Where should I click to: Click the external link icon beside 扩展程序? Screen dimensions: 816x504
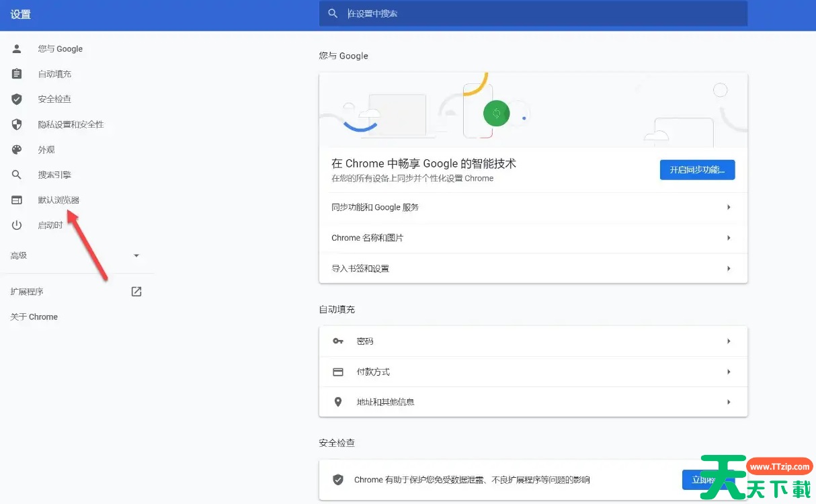pos(136,292)
